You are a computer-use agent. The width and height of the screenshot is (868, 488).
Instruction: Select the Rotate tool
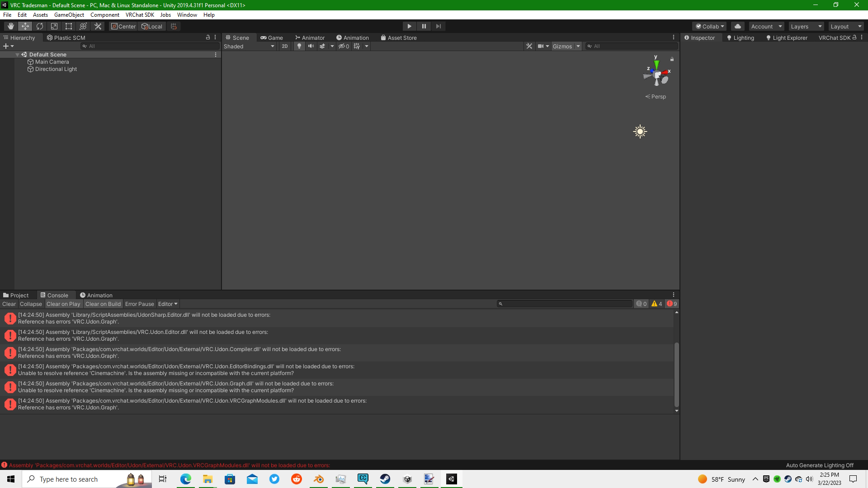(40, 26)
